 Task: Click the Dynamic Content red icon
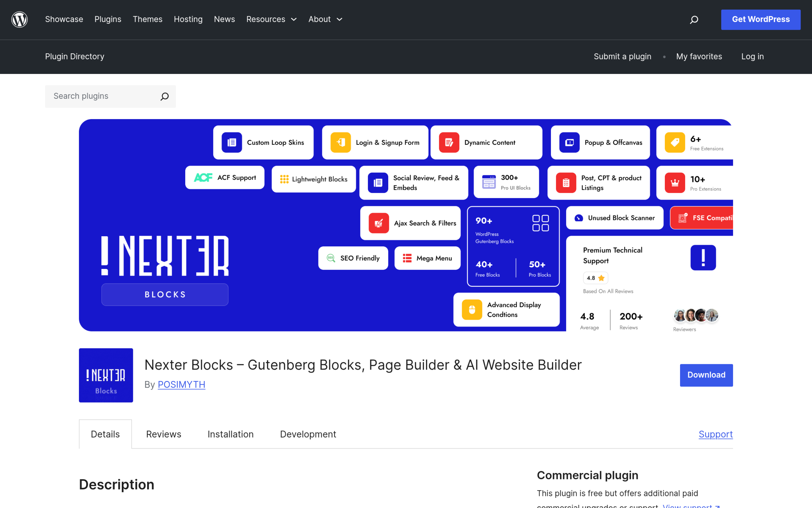[x=449, y=143]
